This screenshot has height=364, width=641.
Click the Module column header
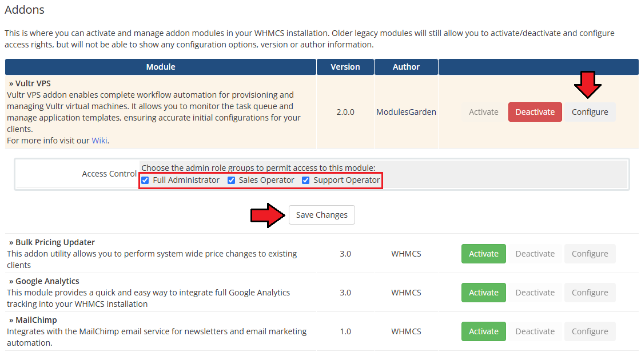click(x=161, y=67)
